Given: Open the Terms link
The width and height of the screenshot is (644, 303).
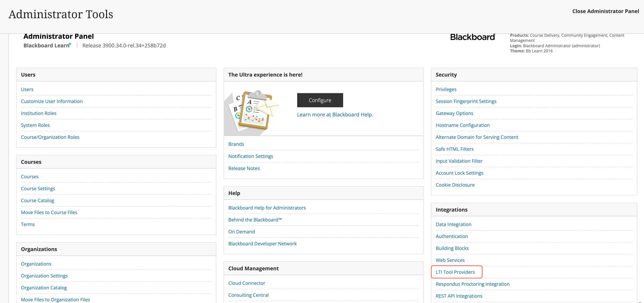Looking at the screenshot, I should (x=28, y=224).
